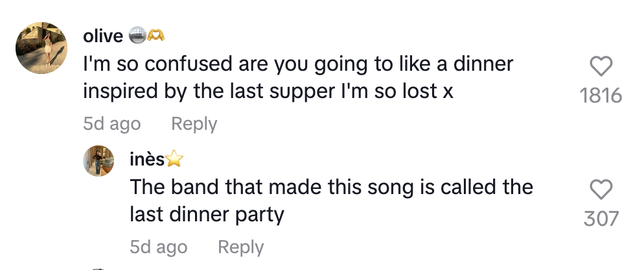Click the 5d ago timestamp under olive's comment
Screen dimensions: 644x270
[111, 124]
